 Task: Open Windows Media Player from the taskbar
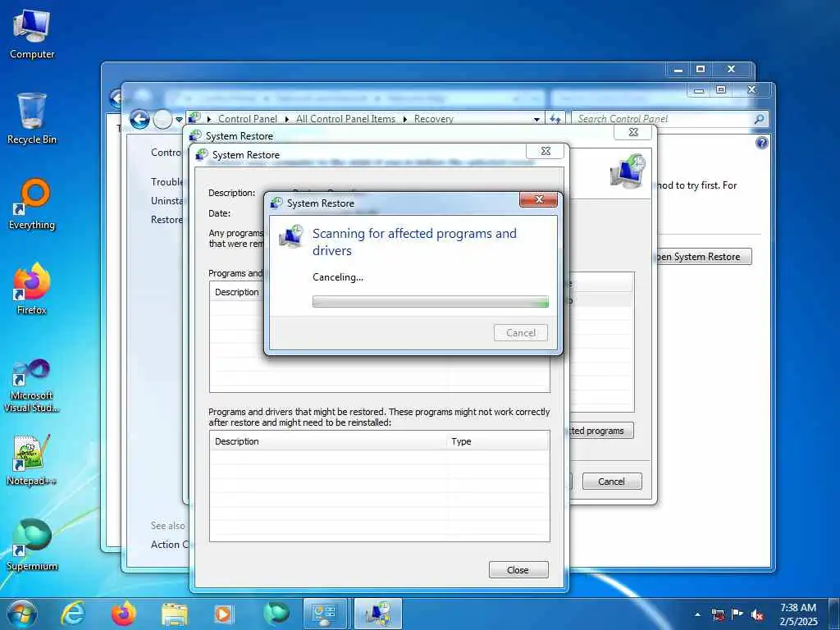(224, 614)
